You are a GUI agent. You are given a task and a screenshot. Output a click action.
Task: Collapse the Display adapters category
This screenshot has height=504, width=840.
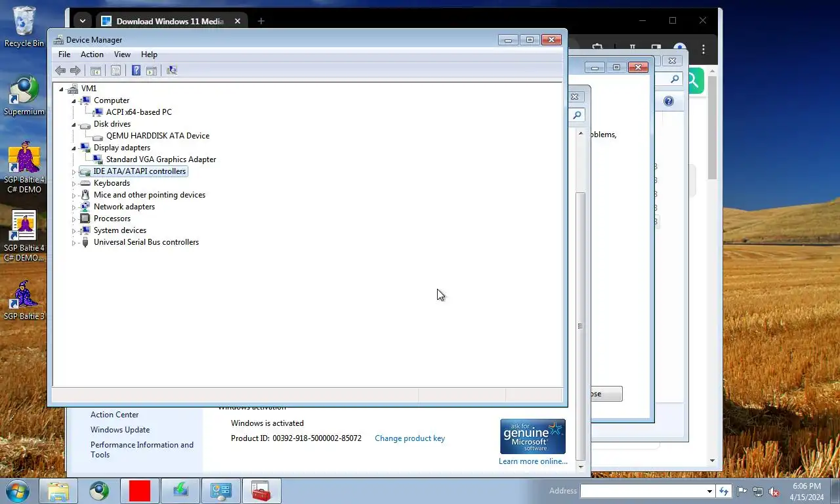click(73, 148)
